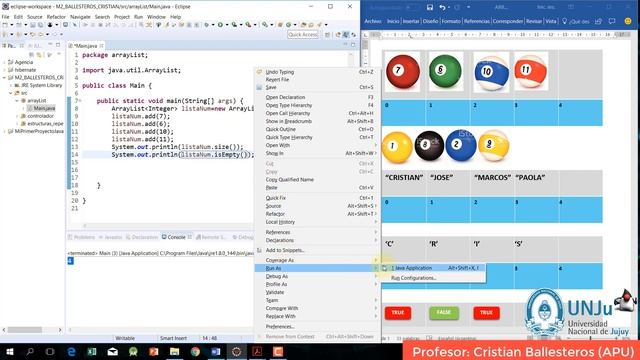This screenshot has height=360, width=640.
Task: Select Main.java in Package Explorer
Action: click(41, 108)
